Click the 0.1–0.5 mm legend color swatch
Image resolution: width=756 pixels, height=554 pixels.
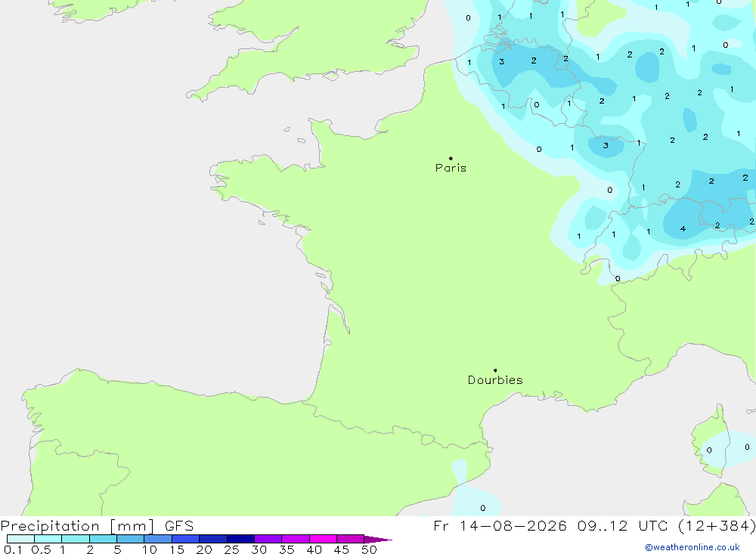pos(20,539)
